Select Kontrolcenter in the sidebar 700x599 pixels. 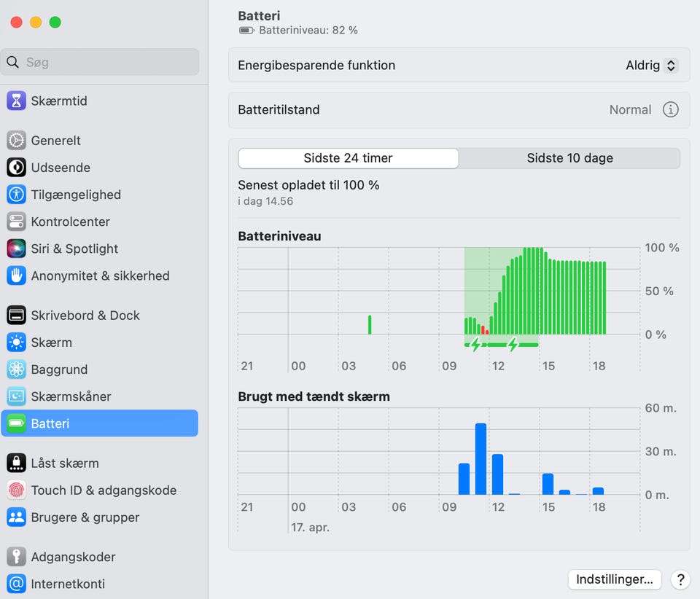point(100,222)
